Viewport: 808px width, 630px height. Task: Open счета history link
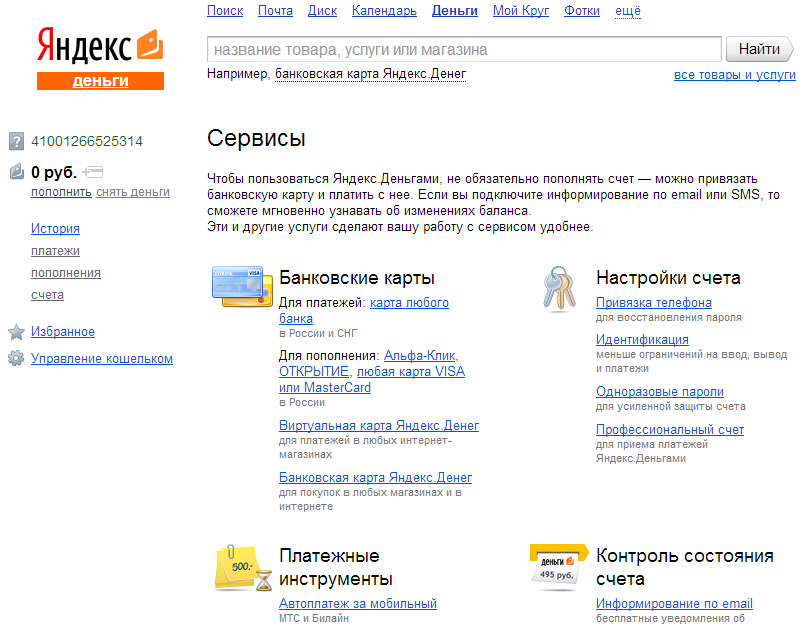pyautogui.click(x=47, y=295)
